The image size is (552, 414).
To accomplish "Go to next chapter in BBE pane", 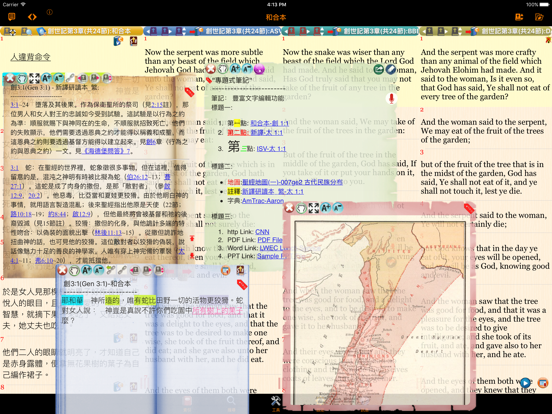I will (x=305, y=31).
